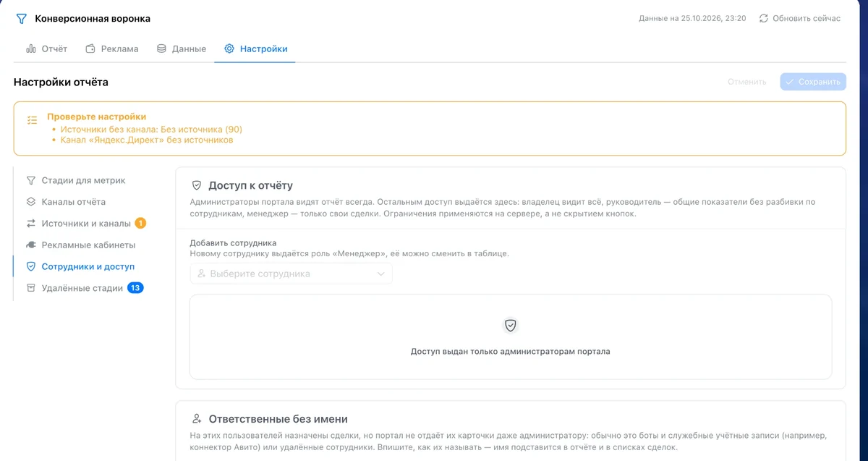Click the funnel icon next to Стадии для метрик
Screen dimensions: 868x461
30,180
